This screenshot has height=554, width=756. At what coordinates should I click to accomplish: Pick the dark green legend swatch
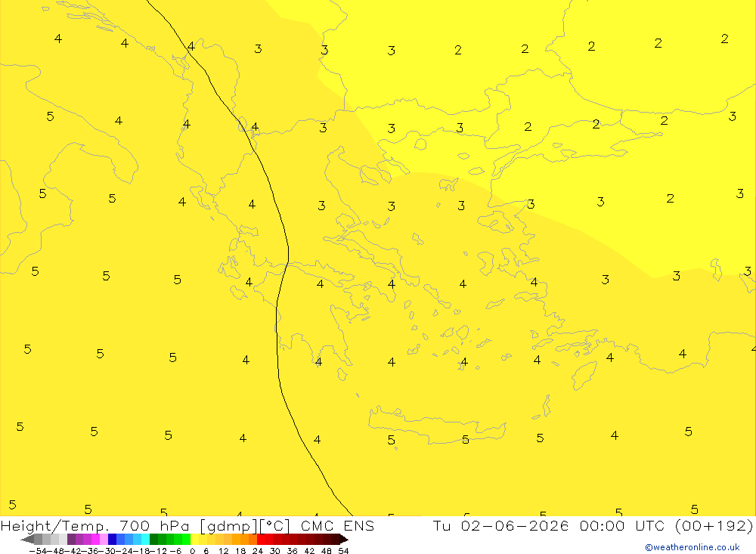point(153,540)
